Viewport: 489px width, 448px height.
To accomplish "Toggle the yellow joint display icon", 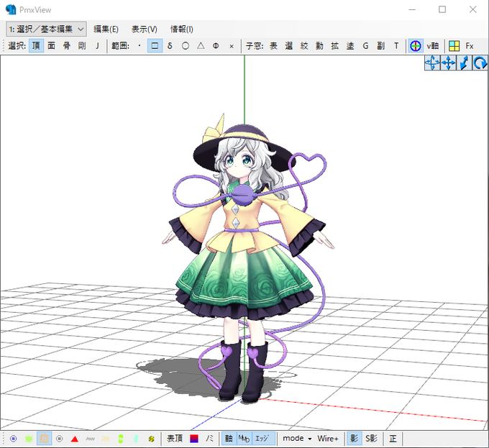I will tap(151, 439).
